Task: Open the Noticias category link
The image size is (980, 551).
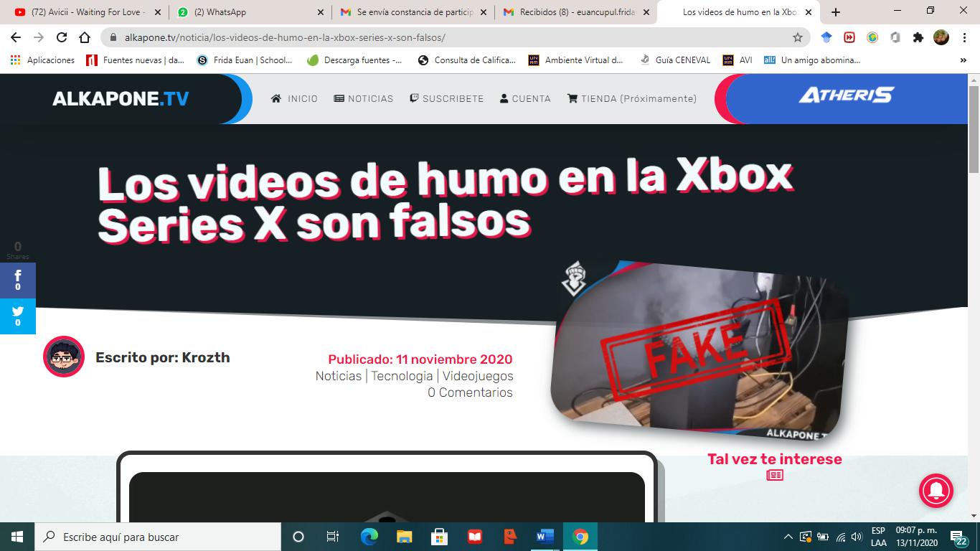Action: (339, 376)
